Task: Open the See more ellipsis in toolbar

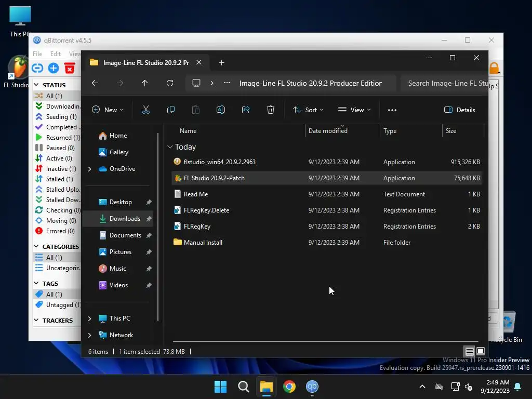Action: point(392,110)
